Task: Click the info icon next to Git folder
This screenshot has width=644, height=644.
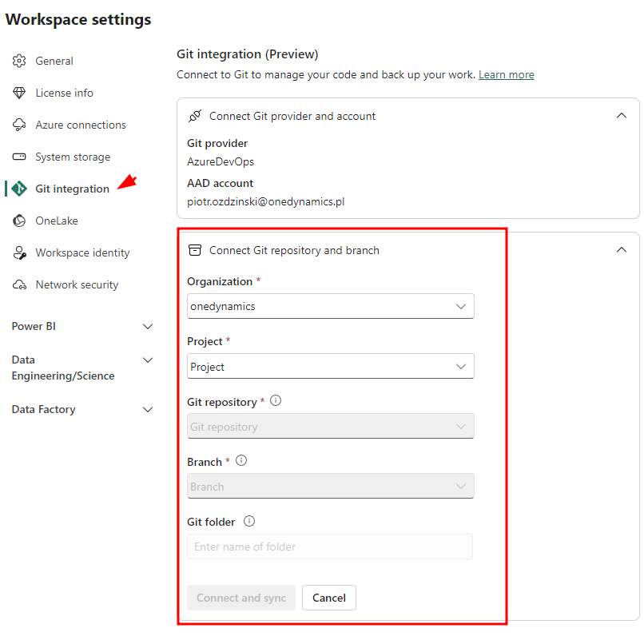Action: [248, 521]
